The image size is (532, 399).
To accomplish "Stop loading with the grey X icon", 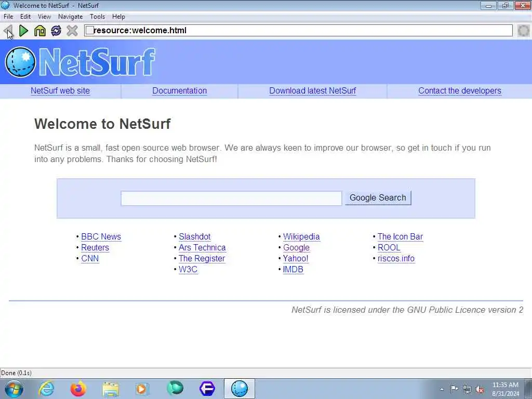I will (x=72, y=31).
